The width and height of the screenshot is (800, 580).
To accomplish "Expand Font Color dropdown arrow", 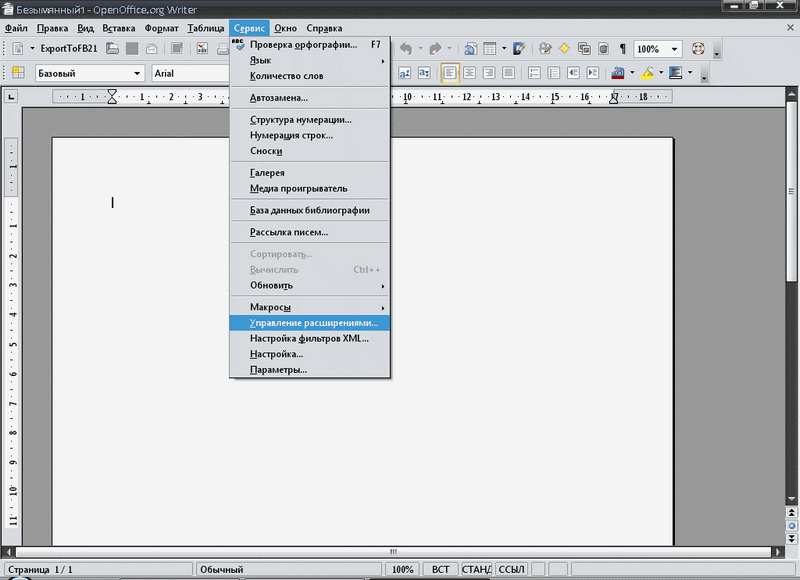I will [632, 73].
